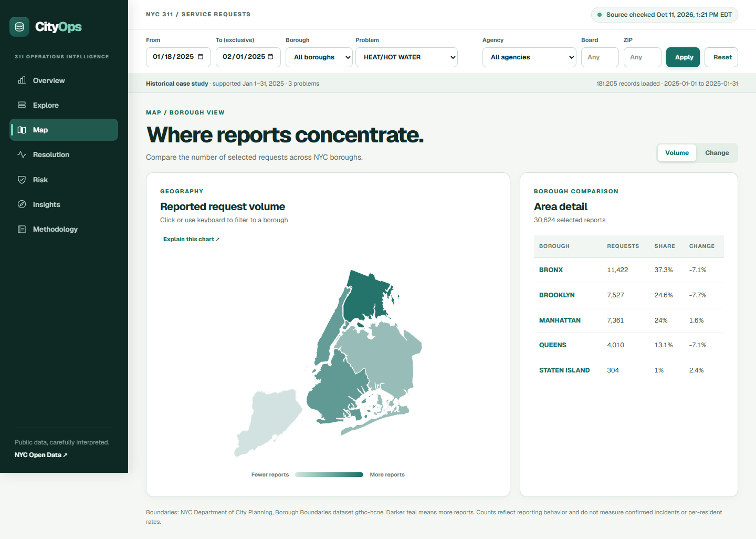The height and width of the screenshot is (539, 756).
Task: Apply the selected filters
Action: tap(683, 57)
